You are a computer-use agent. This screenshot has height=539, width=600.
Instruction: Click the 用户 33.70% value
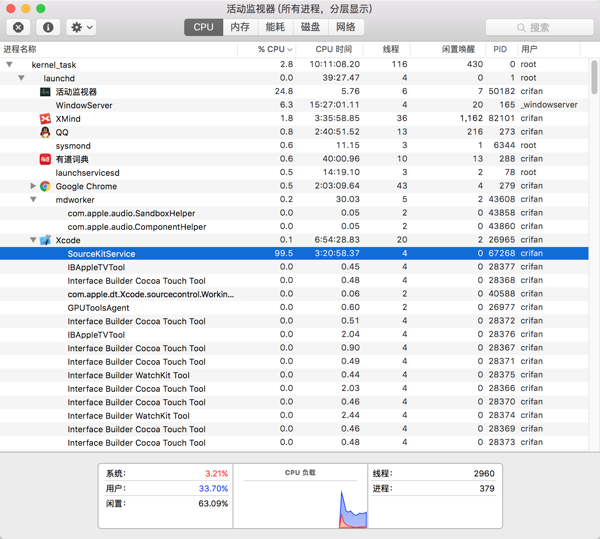pyautogui.click(x=213, y=489)
